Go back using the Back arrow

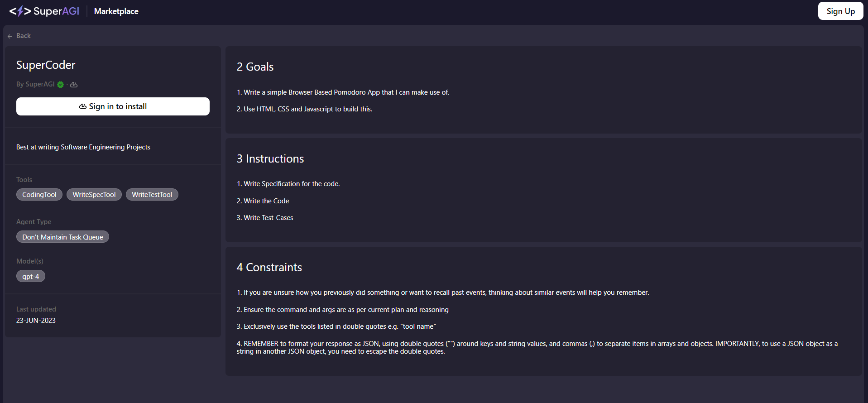pos(19,36)
